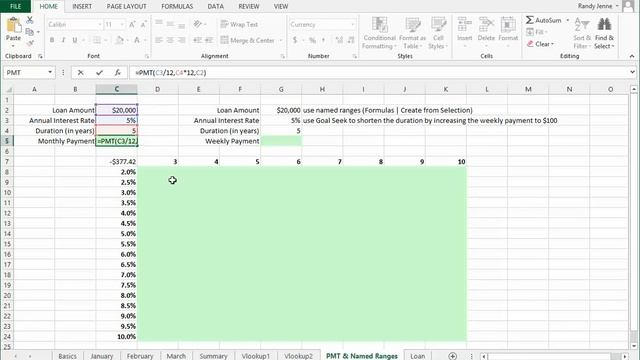The image size is (640, 360).
Task: Switch to the INSERT ribbon tab
Action: [x=82, y=6]
